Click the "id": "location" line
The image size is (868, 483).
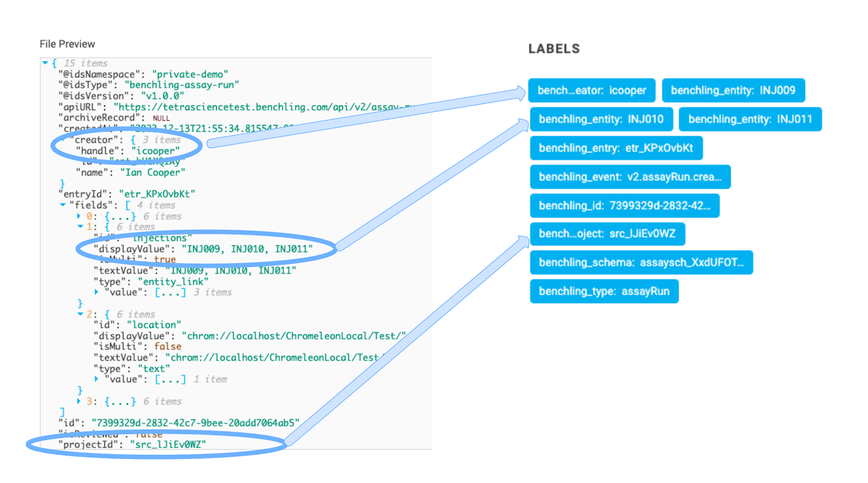(137, 325)
